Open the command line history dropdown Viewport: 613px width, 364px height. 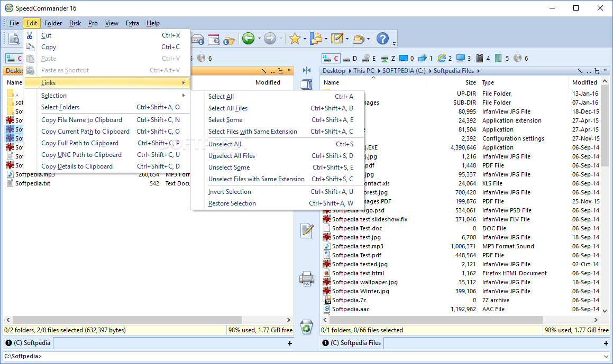point(606,356)
